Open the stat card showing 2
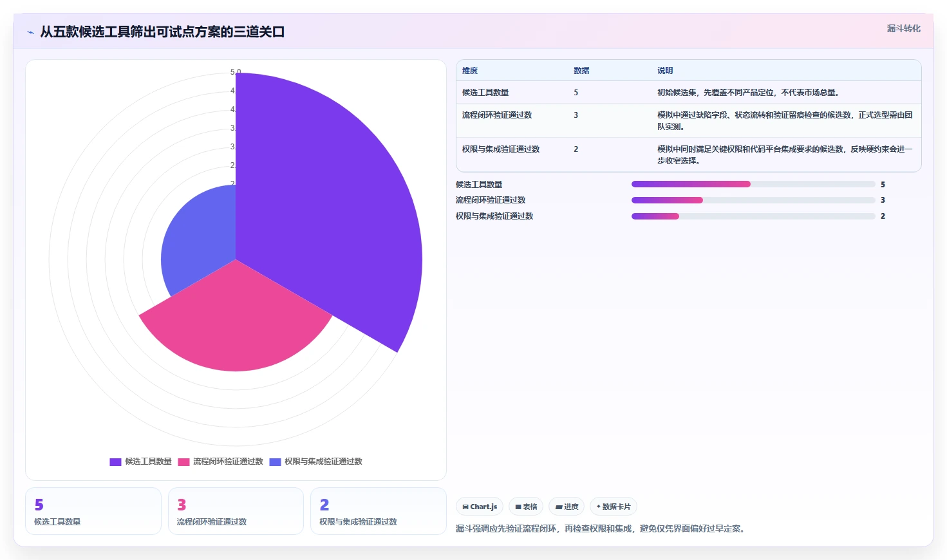 379,511
